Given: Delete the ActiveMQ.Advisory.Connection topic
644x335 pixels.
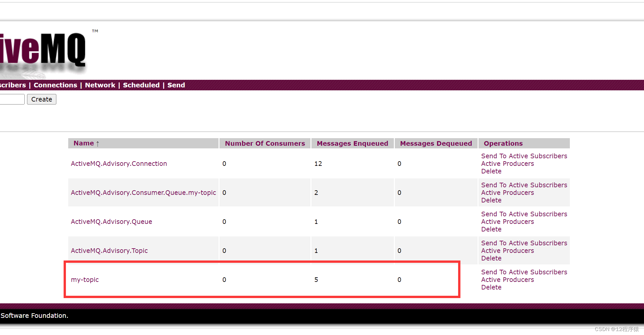Looking at the screenshot, I should pyautogui.click(x=491, y=171).
